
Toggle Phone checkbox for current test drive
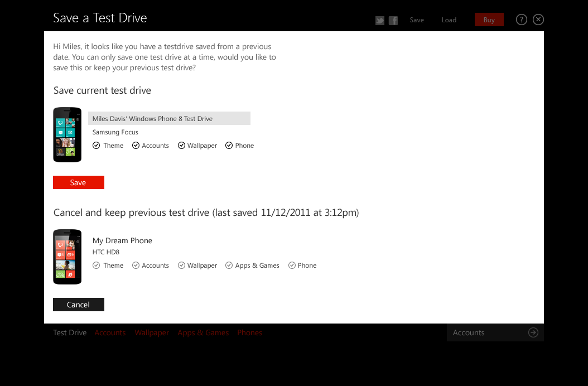pos(229,145)
